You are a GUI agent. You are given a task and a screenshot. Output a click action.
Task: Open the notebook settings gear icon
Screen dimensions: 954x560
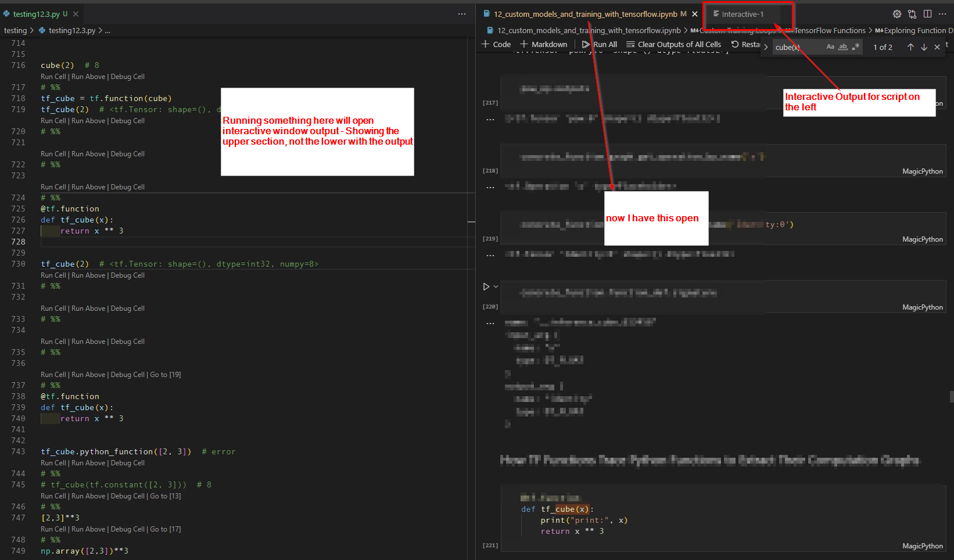click(897, 14)
